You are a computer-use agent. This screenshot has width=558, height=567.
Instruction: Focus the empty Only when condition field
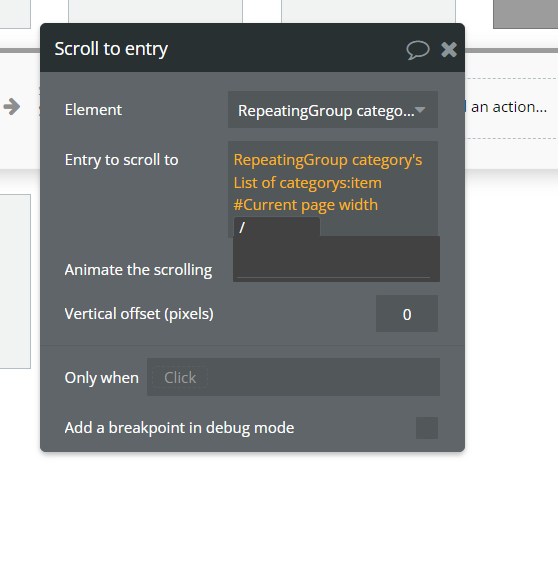[x=293, y=377]
